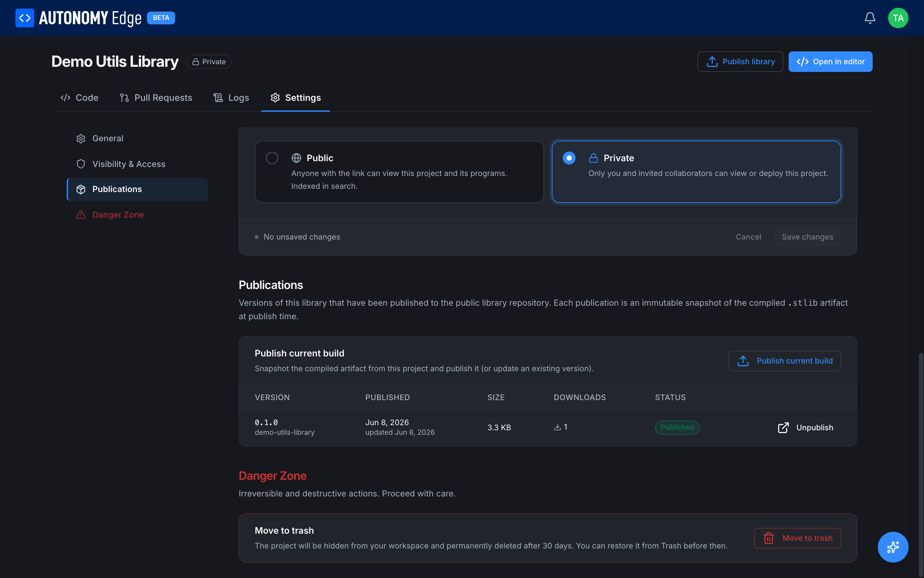Click the Jun 8, 2026 published date
Screen dimensions: 924x578
click(x=387, y=422)
